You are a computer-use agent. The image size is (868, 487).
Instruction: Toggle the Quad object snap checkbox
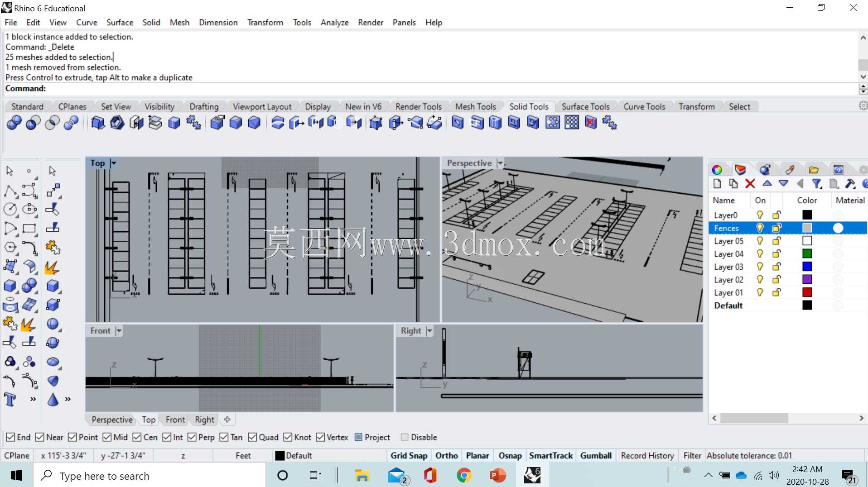(x=252, y=437)
